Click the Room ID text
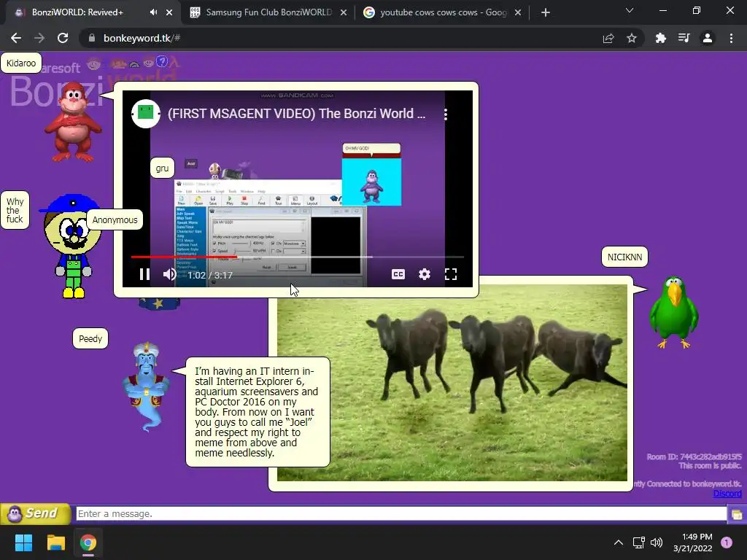Screen dimensions: 747x560 tap(694, 456)
